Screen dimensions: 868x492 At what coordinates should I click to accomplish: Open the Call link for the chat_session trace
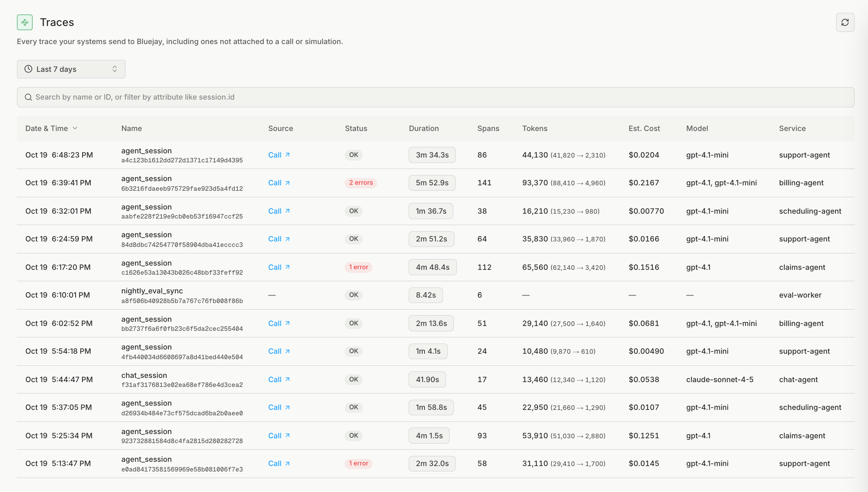[x=279, y=379]
